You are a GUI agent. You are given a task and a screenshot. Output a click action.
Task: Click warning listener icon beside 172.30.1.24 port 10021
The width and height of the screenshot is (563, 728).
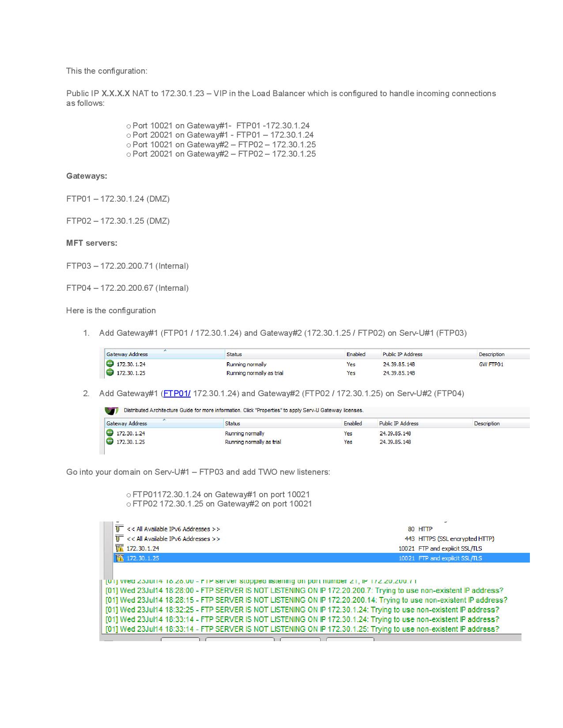(119, 548)
